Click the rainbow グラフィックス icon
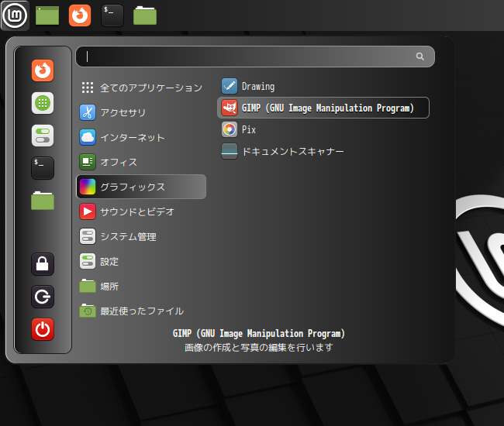The image size is (504, 426). click(88, 187)
